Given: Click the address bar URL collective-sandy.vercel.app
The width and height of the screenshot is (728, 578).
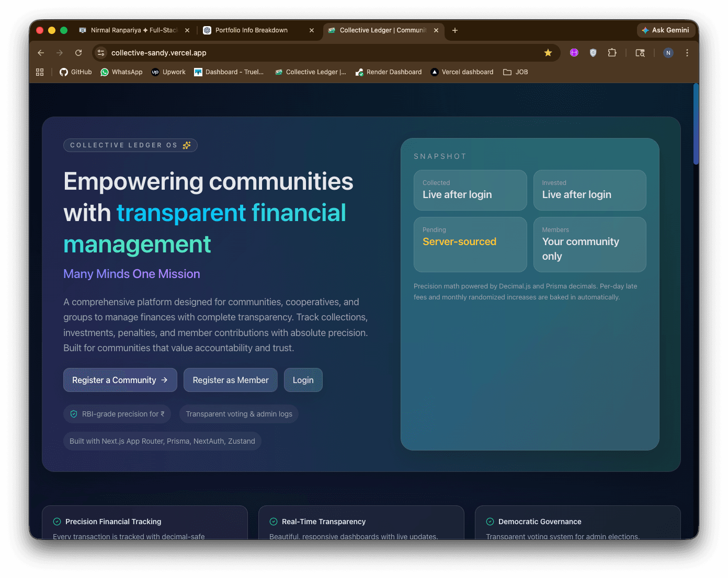Looking at the screenshot, I should click(x=159, y=53).
